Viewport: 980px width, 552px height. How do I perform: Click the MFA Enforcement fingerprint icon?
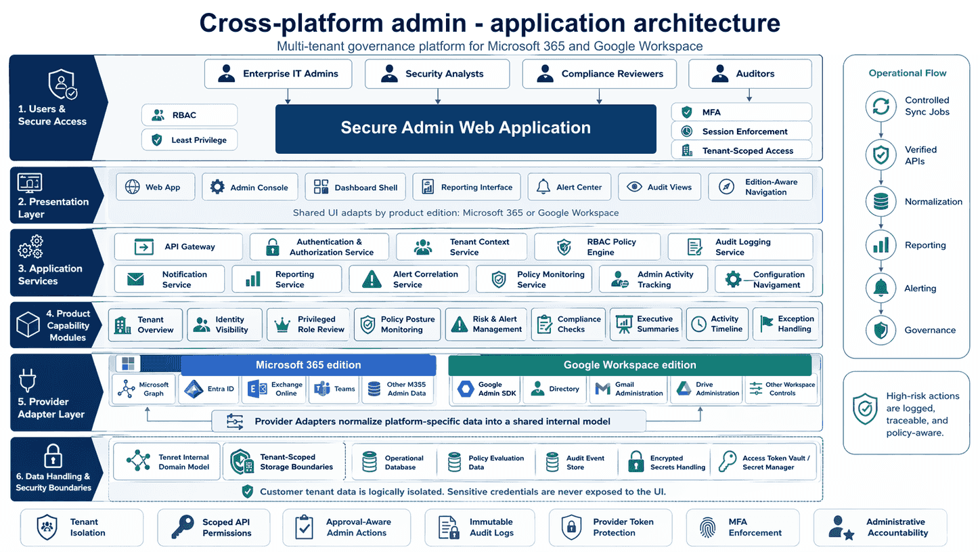pyautogui.click(x=708, y=528)
